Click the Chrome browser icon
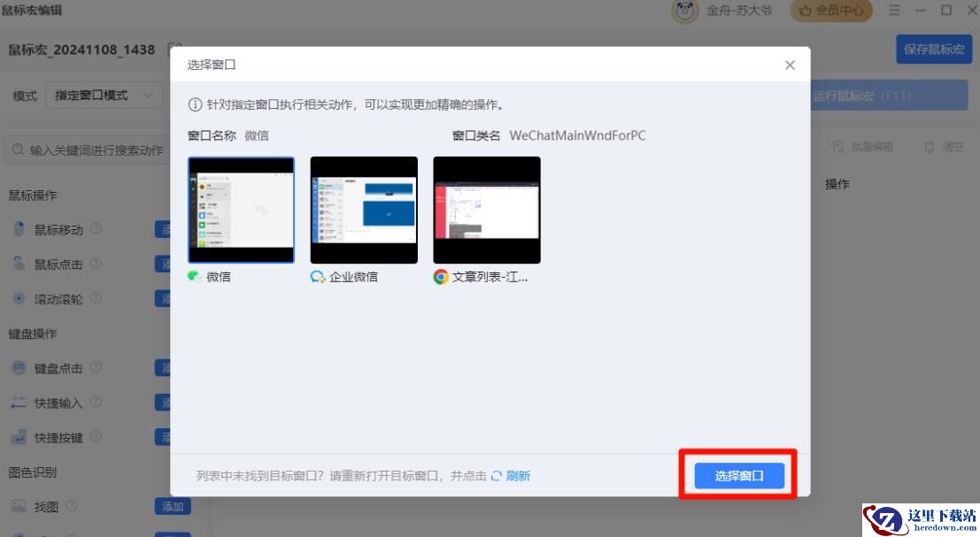980x537 pixels. click(x=441, y=277)
